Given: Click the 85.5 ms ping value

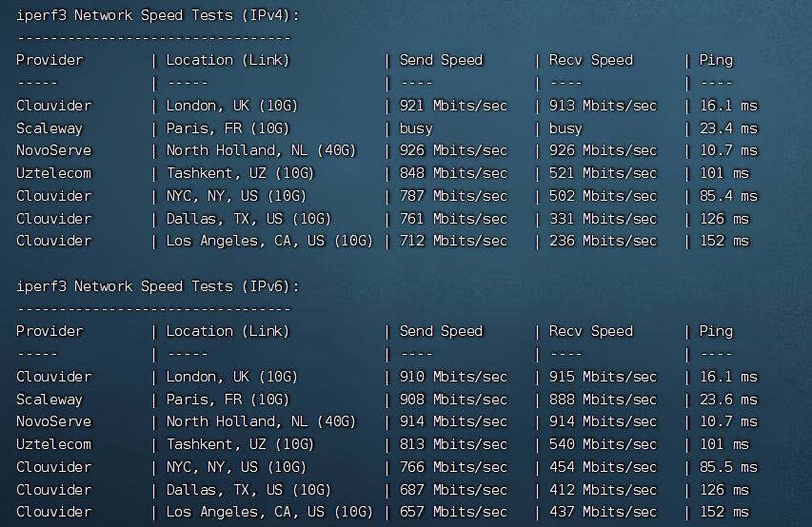Looking at the screenshot, I should tap(728, 467).
